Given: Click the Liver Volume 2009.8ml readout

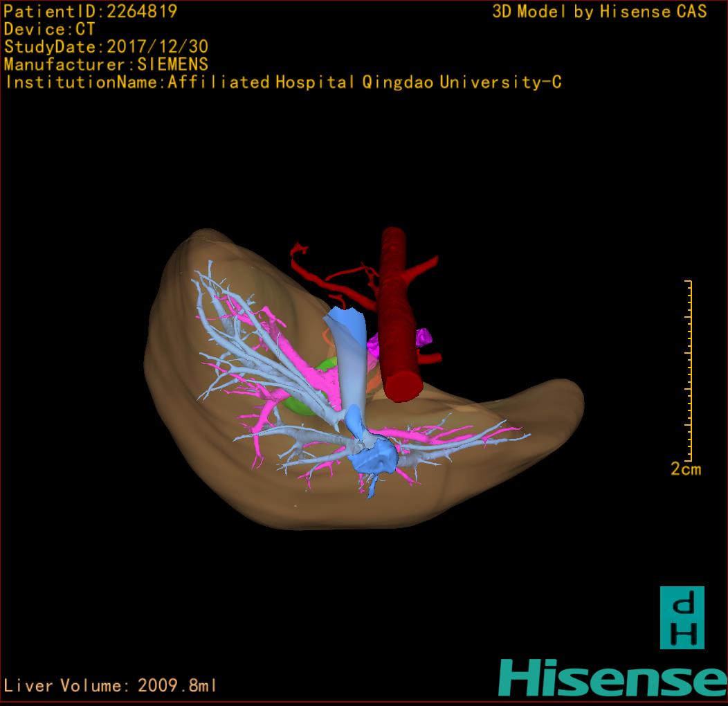Looking at the screenshot, I should pos(111,686).
